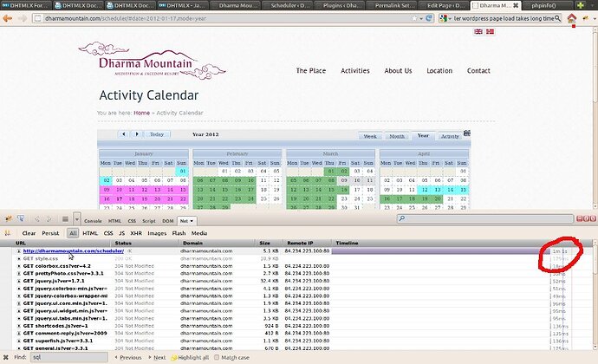Image resolution: width=598 pixels, height=364 pixels.
Task: Open the Activities menu link
Action: [355, 70]
